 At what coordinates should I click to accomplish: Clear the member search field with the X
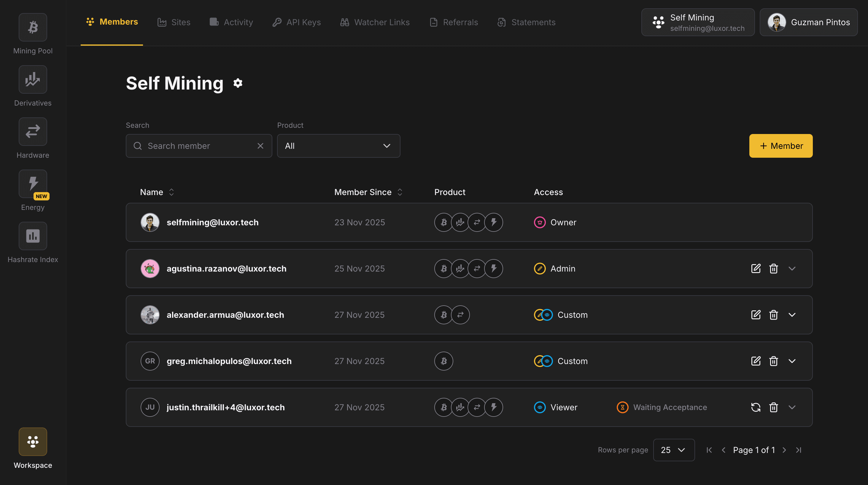pos(260,146)
